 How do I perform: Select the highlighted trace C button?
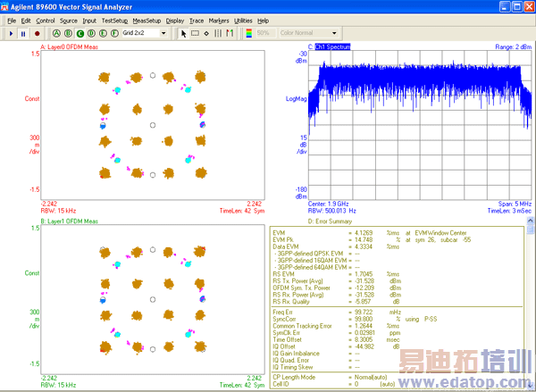(x=80, y=33)
